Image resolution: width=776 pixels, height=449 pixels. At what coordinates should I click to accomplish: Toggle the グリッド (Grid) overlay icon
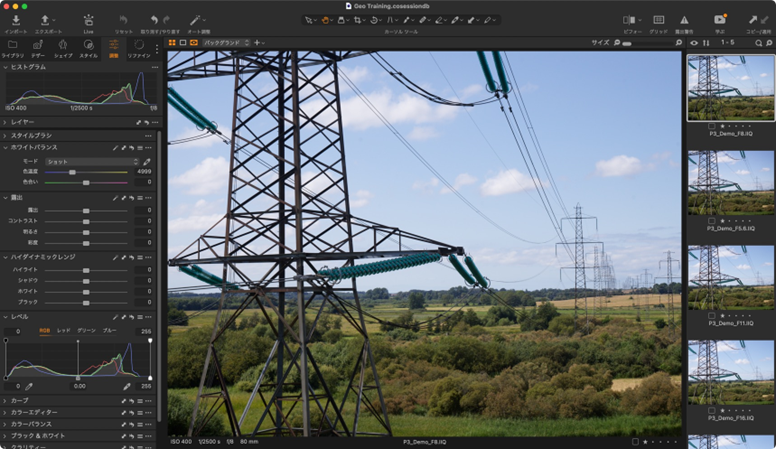tap(659, 20)
